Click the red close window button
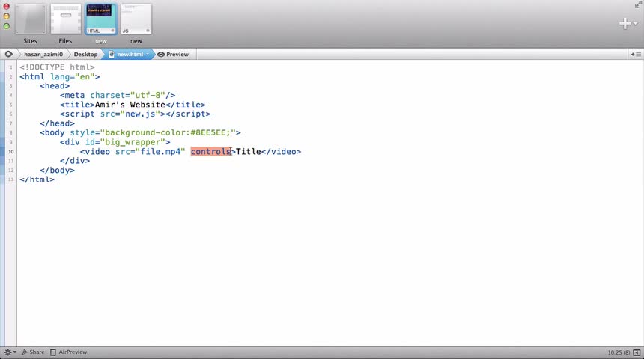Image resolution: width=644 pixels, height=359 pixels. tap(7, 7)
